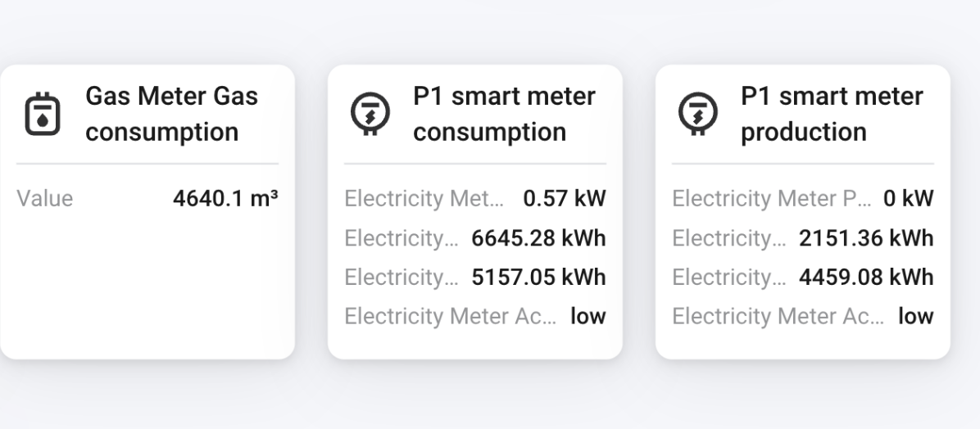Open the P1 smart meter consumption title
This screenshot has width=980, height=429.
(504, 114)
